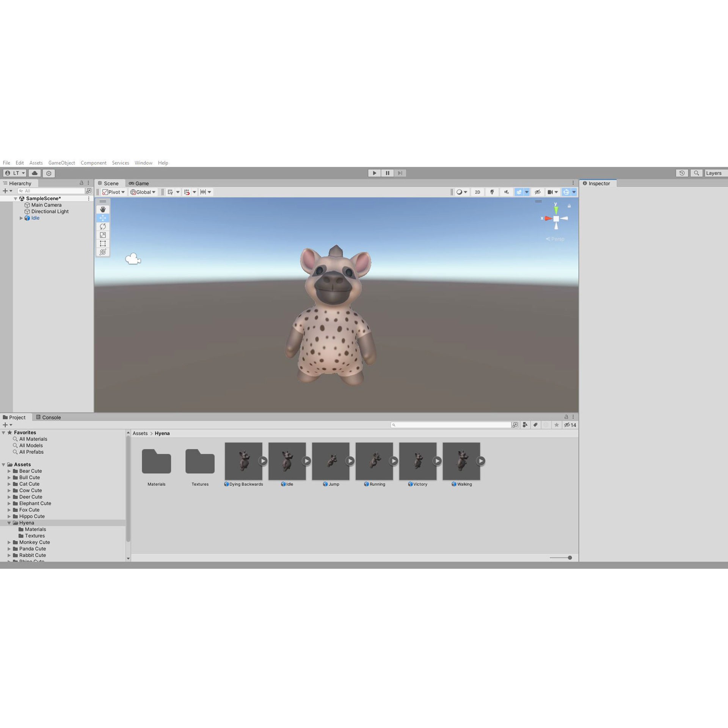The width and height of the screenshot is (728, 728).
Task: Click the Unity Collaborate cloud icon
Action: click(35, 173)
